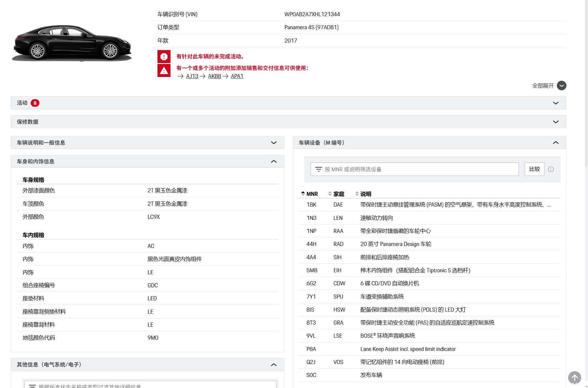Image resolution: width=588 pixels, height=388 pixels.
Task: Select row S0C 发布车辆
Action: point(430,375)
